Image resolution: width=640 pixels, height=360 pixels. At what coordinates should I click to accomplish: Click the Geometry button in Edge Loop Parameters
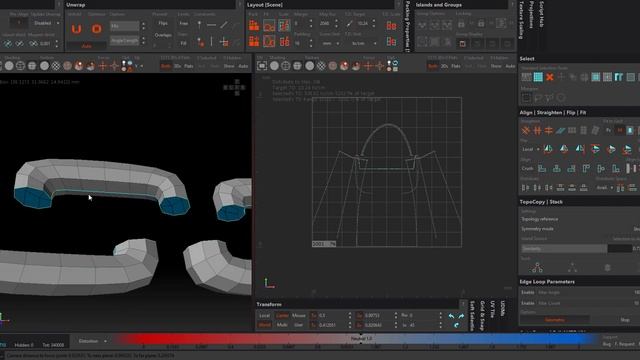click(554, 320)
